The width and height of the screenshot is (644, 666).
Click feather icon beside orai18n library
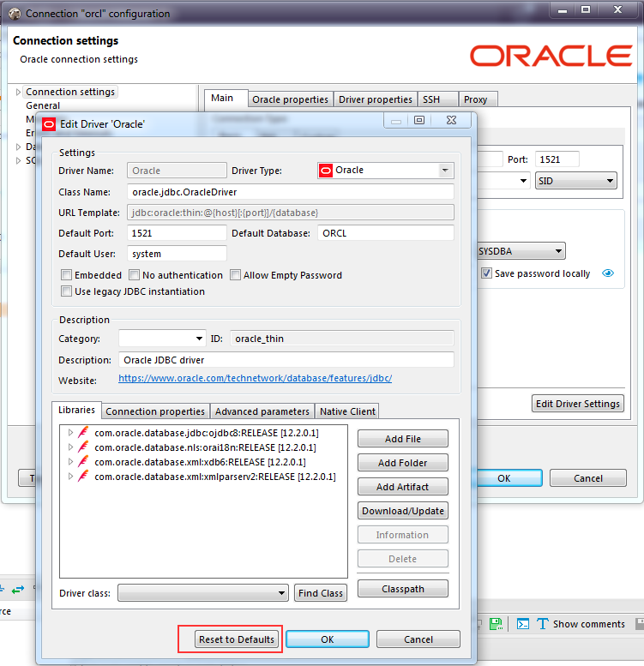[83, 447]
